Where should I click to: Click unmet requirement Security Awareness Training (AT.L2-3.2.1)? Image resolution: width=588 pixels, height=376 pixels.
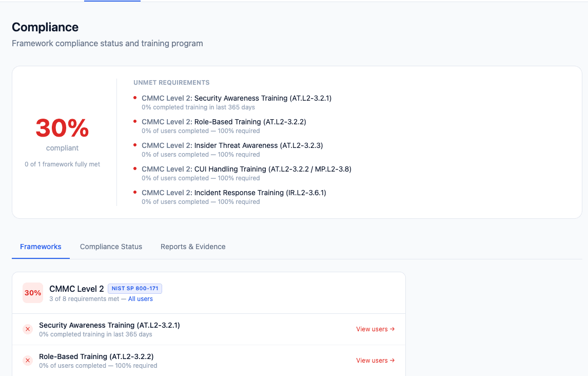(236, 98)
